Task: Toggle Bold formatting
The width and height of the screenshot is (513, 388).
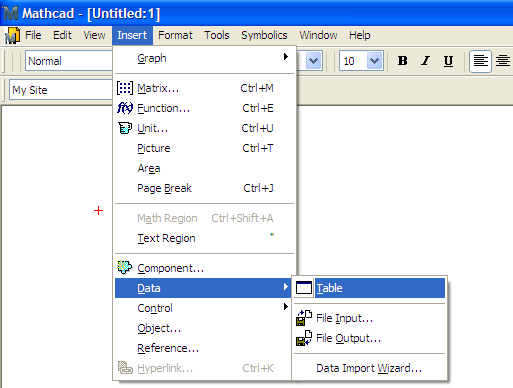Action: point(402,61)
